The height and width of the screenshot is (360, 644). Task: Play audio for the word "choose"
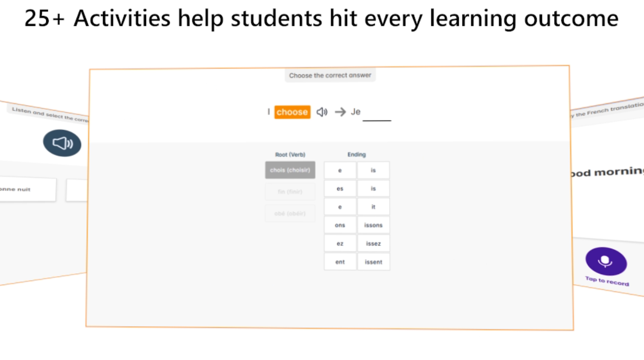tap(322, 112)
